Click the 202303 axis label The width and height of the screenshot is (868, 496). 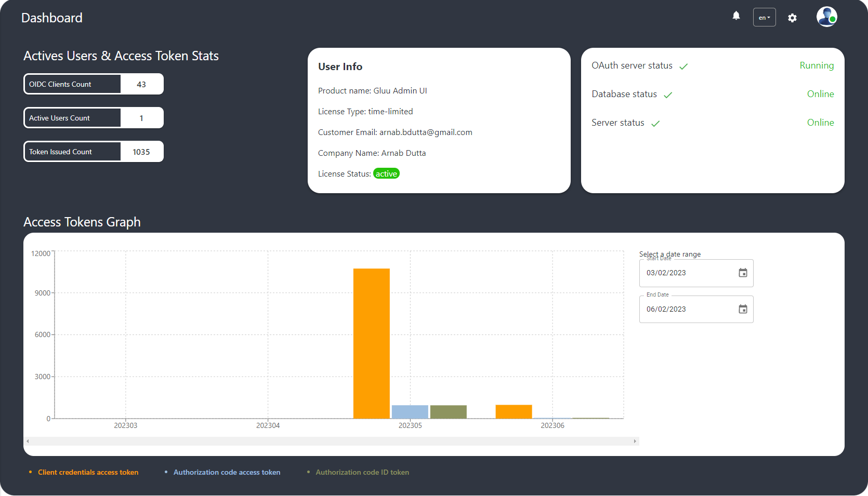pos(126,425)
